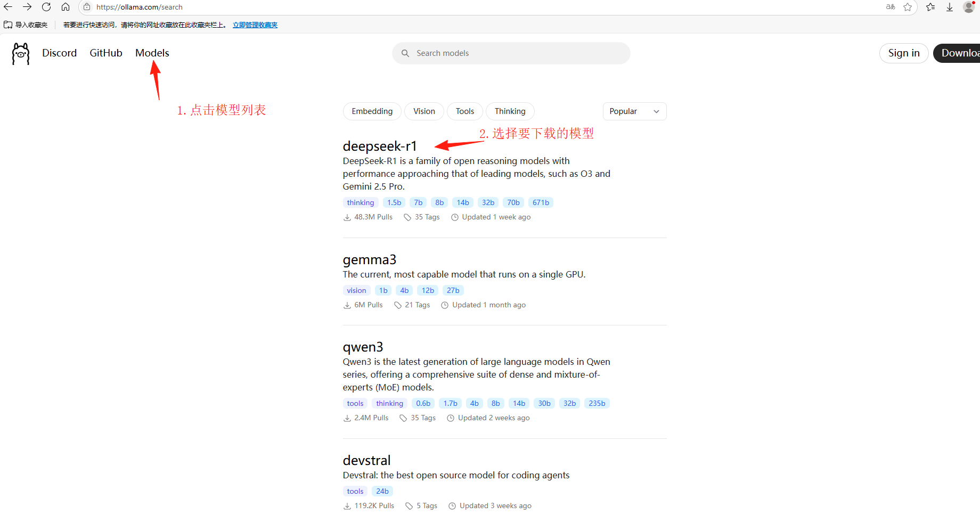This screenshot has width=980, height=514.
Task: Click gemma3 6M Pulls text
Action: pos(369,305)
